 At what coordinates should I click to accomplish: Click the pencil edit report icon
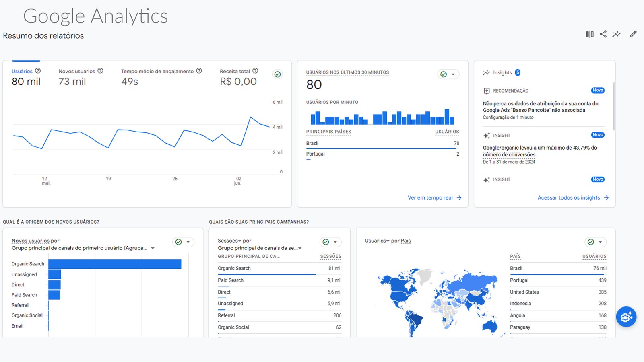633,34
